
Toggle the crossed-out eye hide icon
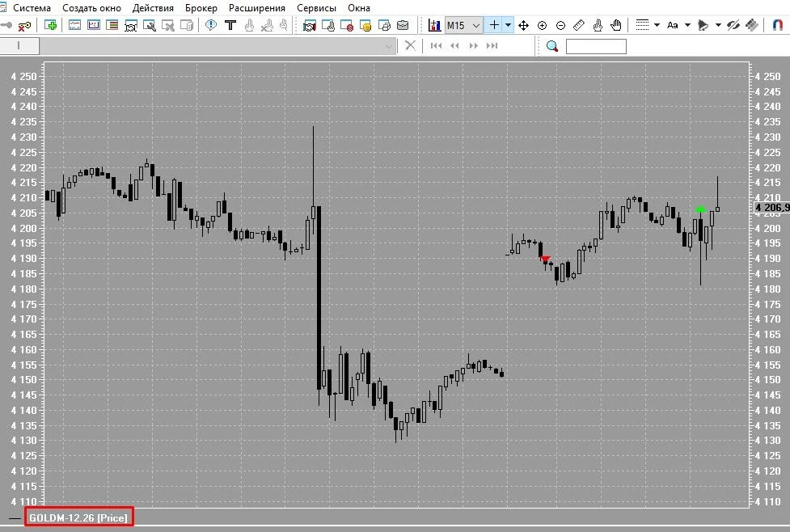point(733,25)
